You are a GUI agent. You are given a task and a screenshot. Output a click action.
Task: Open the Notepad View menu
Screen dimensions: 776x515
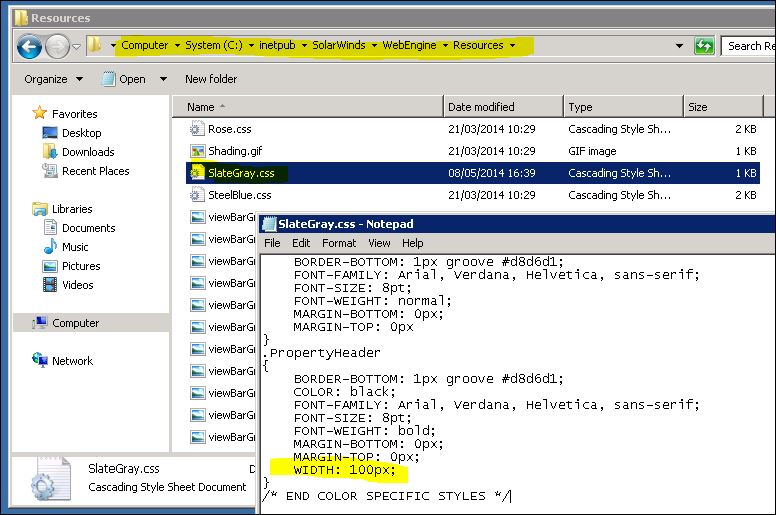(379, 243)
